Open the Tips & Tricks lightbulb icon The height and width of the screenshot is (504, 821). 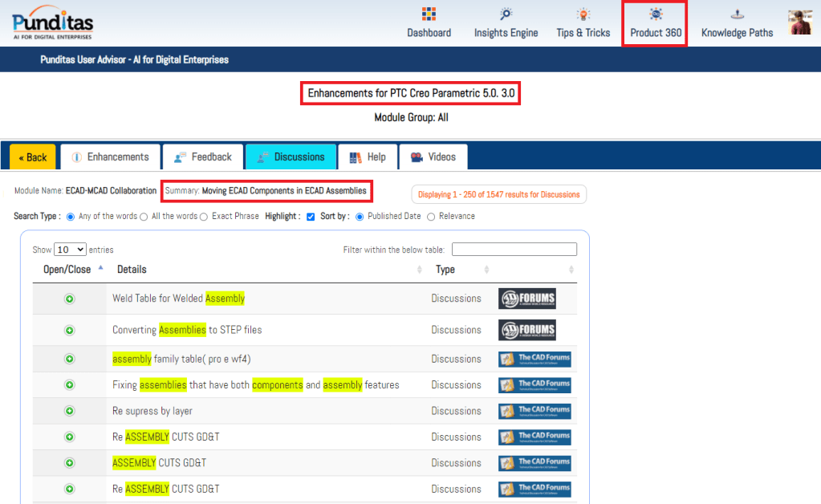(x=583, y=14)
